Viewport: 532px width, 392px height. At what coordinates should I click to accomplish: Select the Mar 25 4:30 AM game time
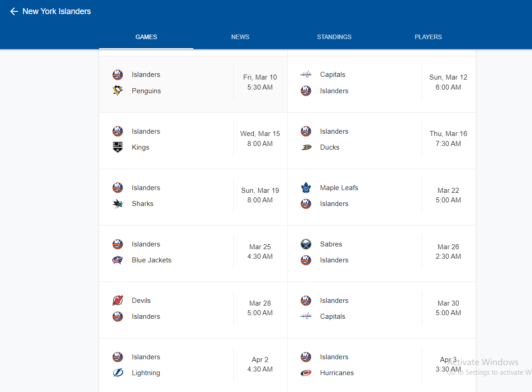pos(260,251)
